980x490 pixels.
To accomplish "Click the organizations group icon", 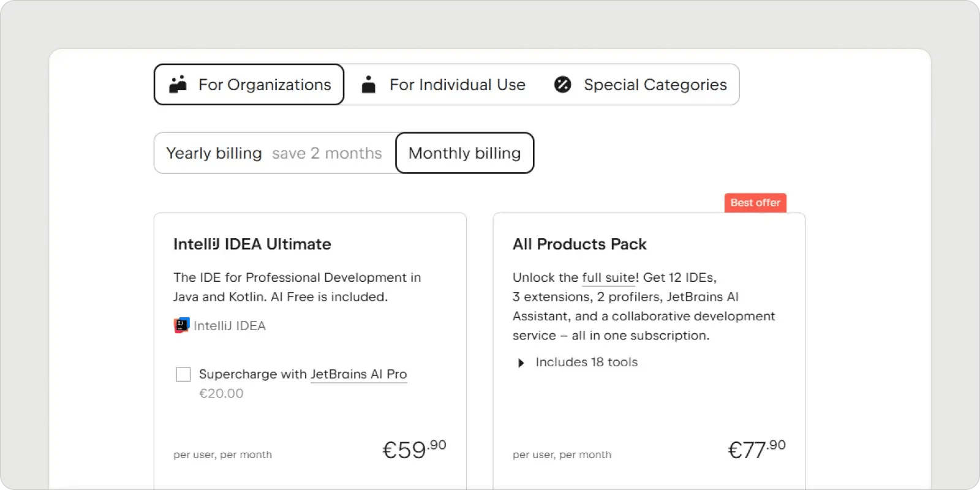I will click(178, 85).
